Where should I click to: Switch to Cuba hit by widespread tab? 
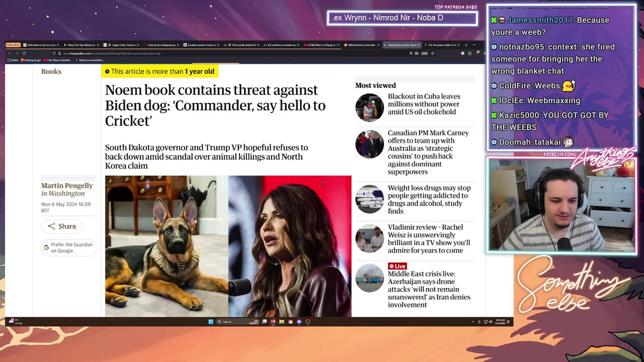tap(161, 45)
